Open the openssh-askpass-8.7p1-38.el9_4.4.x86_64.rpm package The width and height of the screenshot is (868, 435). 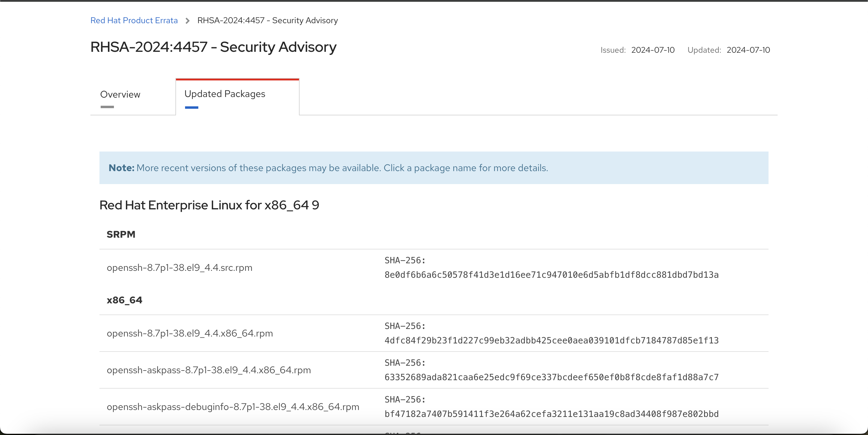[209, 370]
